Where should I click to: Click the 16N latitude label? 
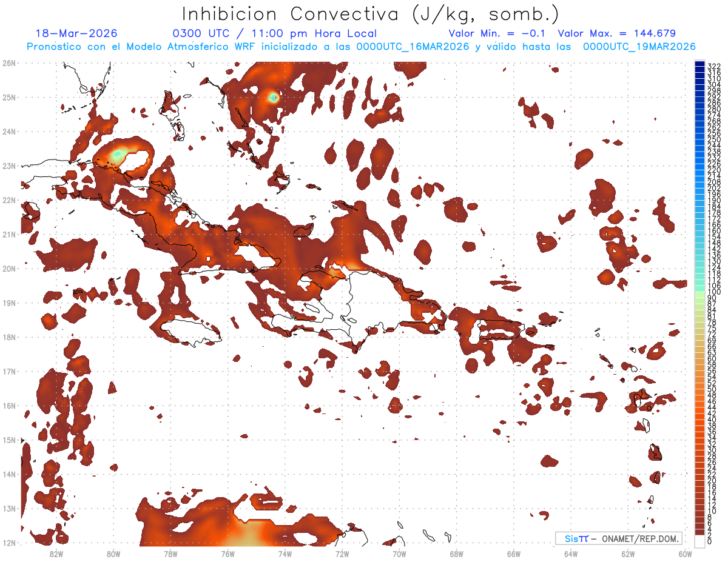[x=8, y=406]
